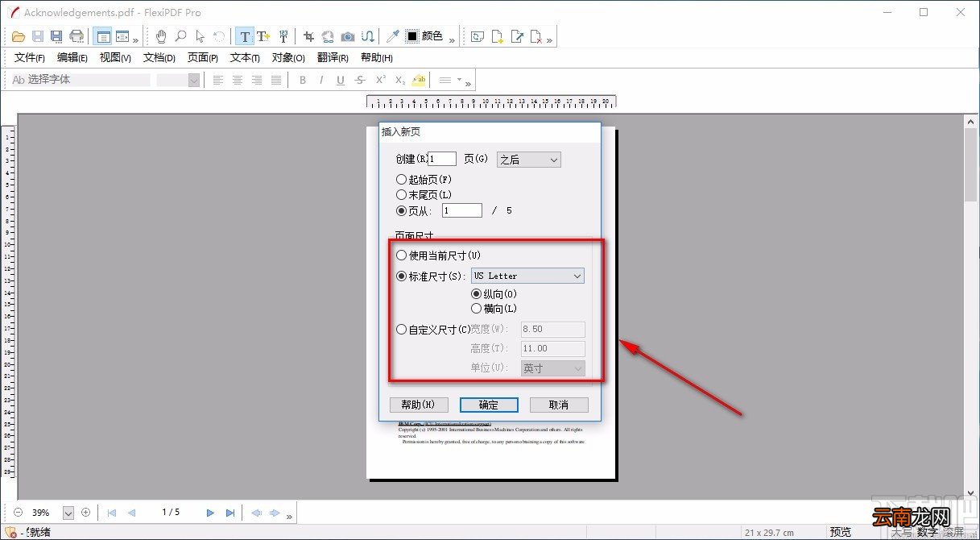Open the 页面(P) menu
This screenshot has height=540, width=980.
pyautogui.click(x=203, y=58)
